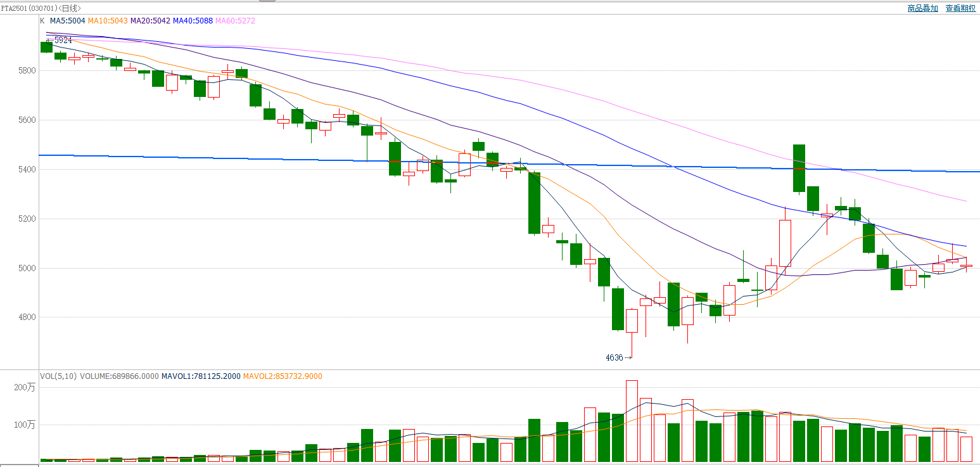Click the 5400 price axis label
This screenshot has width=980, height=467.
point(27,169)
